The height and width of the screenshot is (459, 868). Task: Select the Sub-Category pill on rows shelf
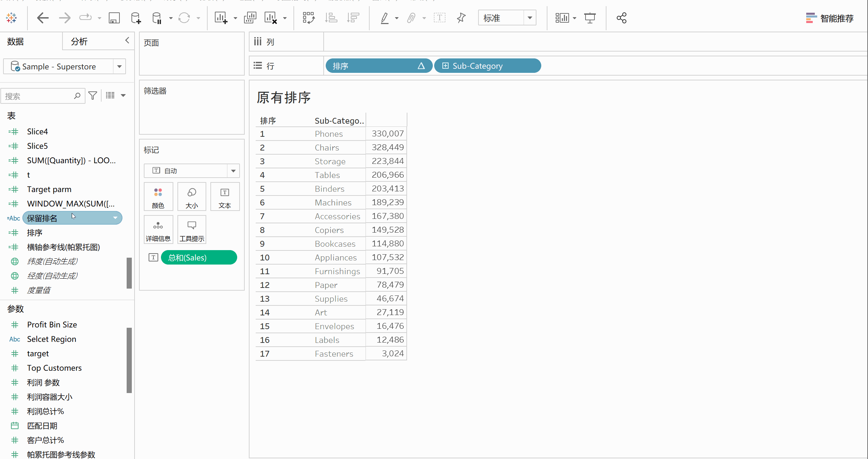[x=488, y=66]
